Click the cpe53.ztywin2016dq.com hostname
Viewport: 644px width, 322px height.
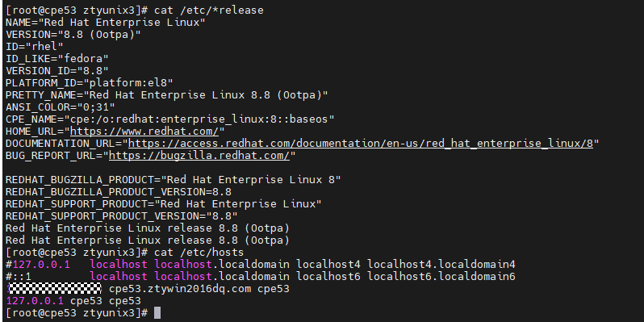tap(180, 289)
